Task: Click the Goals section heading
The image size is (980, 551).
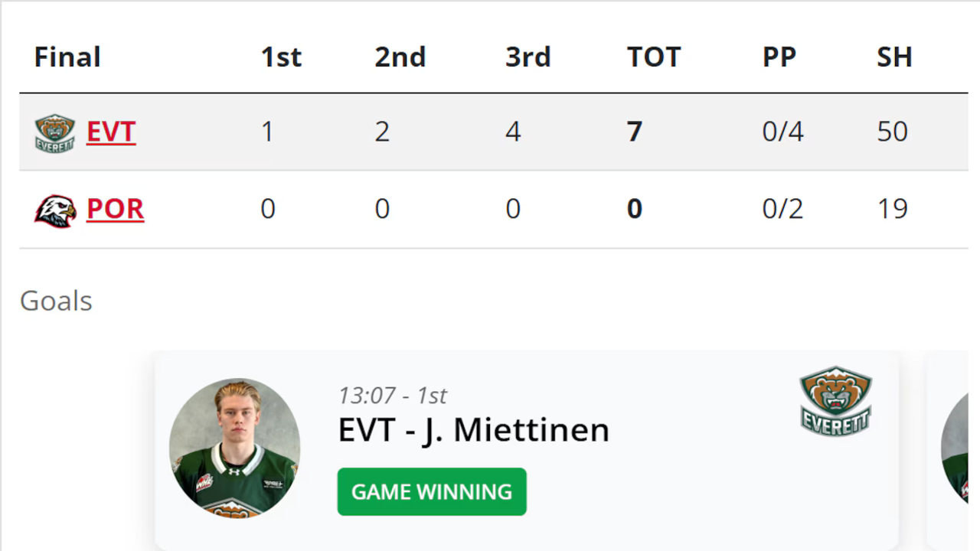Action: [56, 301]
